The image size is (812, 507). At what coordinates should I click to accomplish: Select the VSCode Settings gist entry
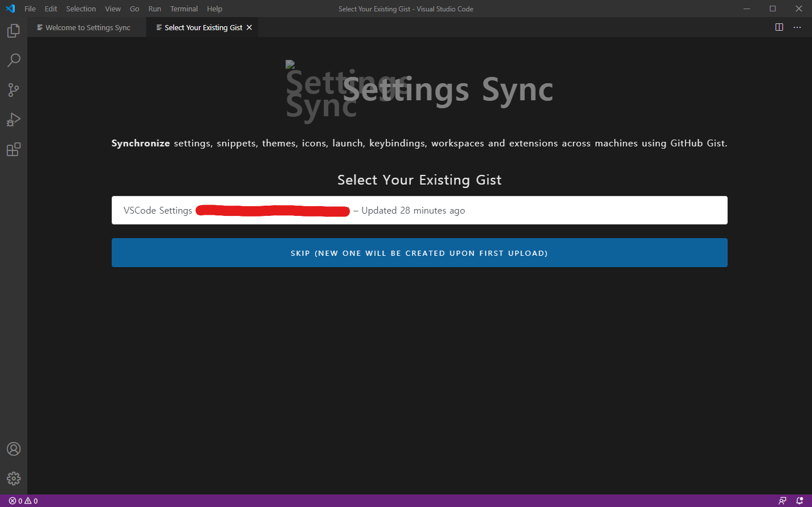coord(419,210)
